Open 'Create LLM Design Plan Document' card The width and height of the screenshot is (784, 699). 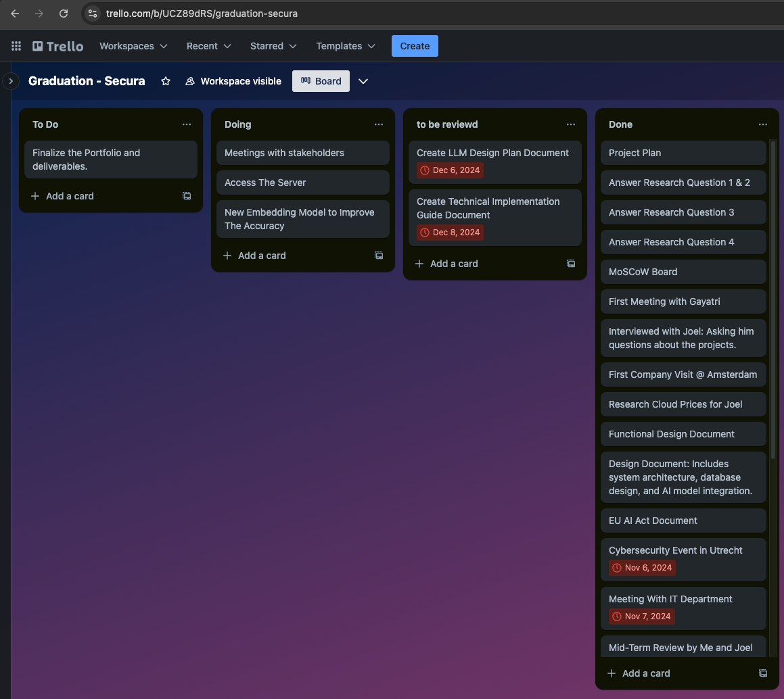click(495, 162)
